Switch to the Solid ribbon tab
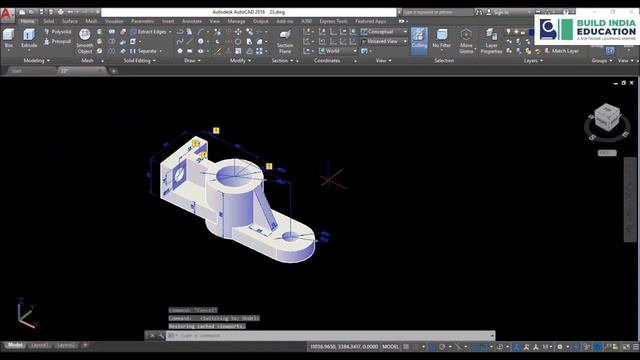Image resolution: width=640 pixels, height=360 pixels. (x=49, y=21)
